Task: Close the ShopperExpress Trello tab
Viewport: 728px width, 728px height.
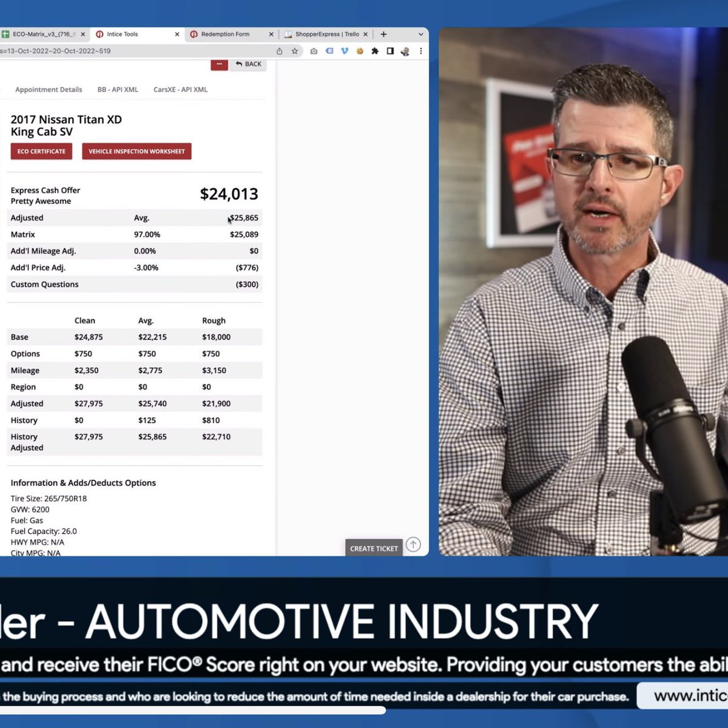Action: coord(365,35)
